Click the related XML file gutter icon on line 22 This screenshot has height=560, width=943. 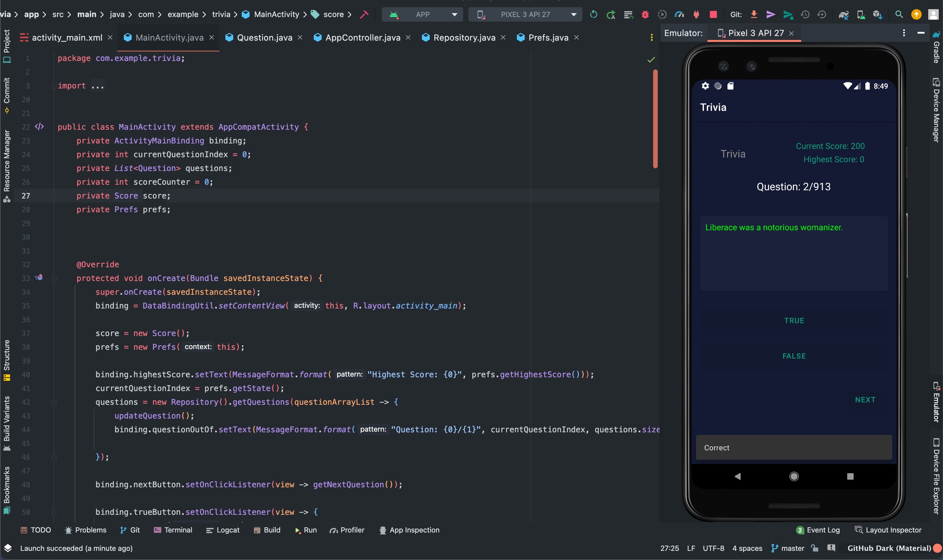click(39, 127)
